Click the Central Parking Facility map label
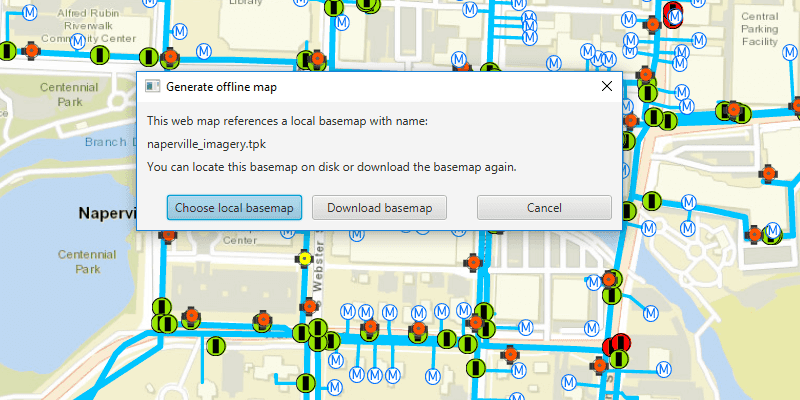Screen dimensions: 800x400 pos(760,29)
